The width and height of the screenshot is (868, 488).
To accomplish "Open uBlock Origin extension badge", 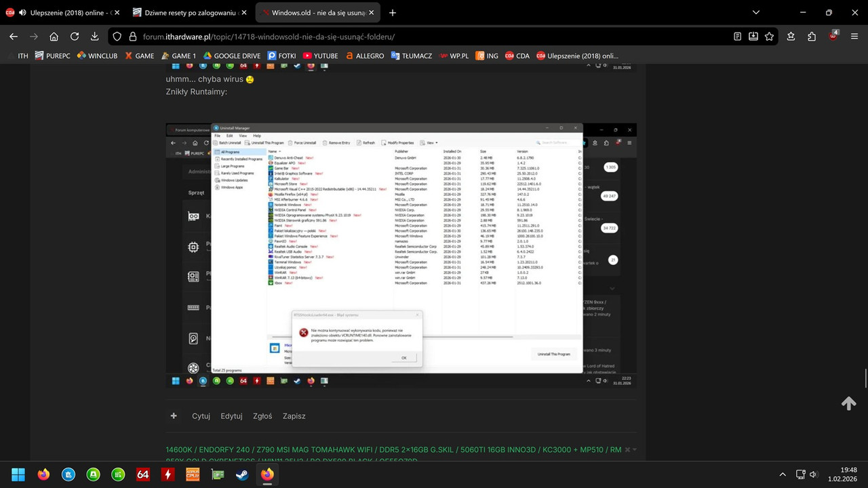I will [833, 36].
